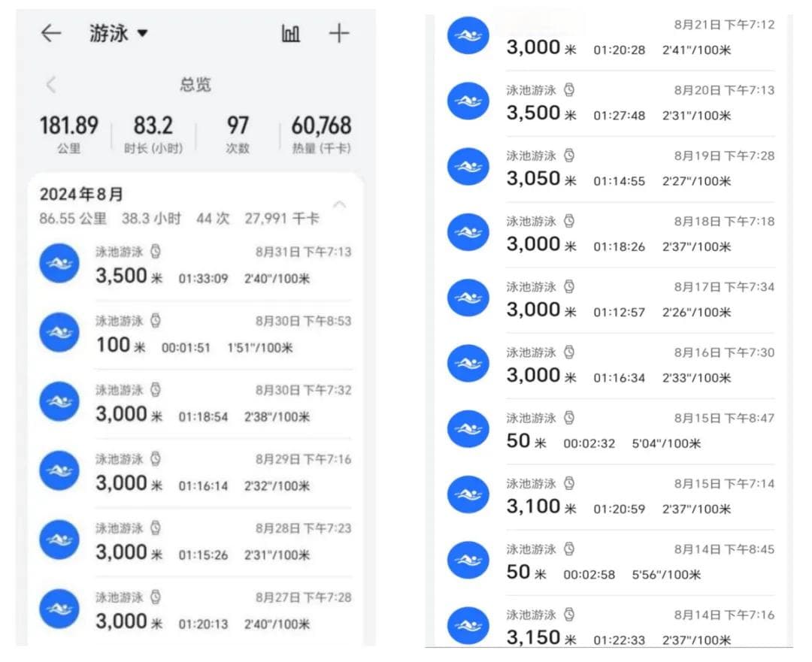Tap swim icon for 8月30日 下午8:53 record
This screenshot has width=812, height=662.
coord(59,332)
